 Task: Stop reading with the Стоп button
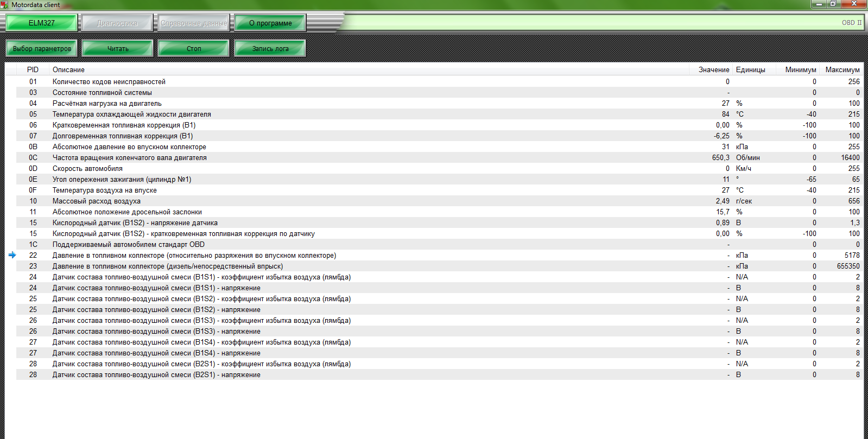point(194,48)
